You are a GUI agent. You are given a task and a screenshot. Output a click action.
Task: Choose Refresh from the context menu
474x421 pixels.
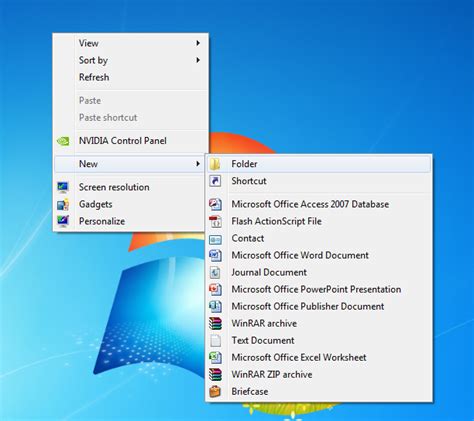coord(131,77)
